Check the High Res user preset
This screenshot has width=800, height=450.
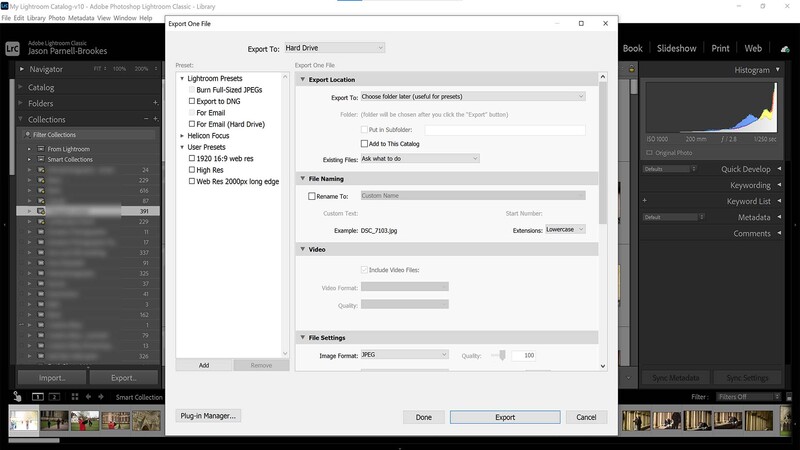pyautogui.click(x=192, y=169)
